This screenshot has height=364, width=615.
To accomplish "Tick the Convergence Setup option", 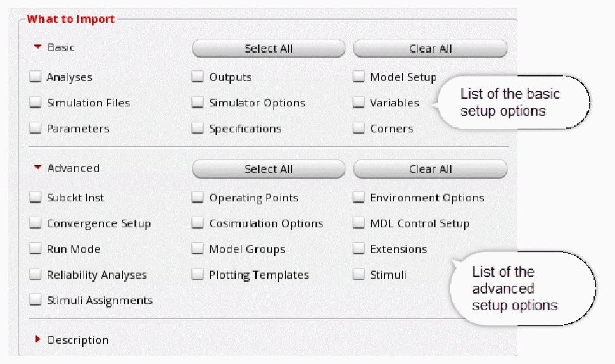I will coord(35,223).
